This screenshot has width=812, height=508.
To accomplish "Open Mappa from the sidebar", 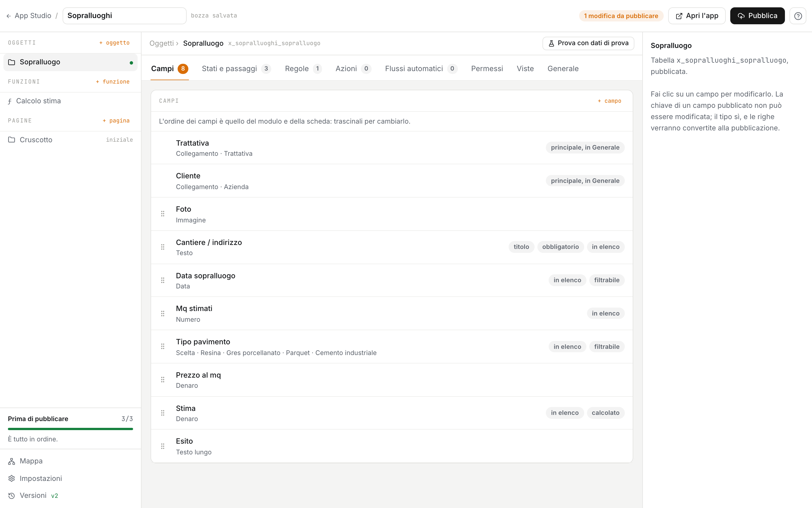I will (x=70, y=461).
